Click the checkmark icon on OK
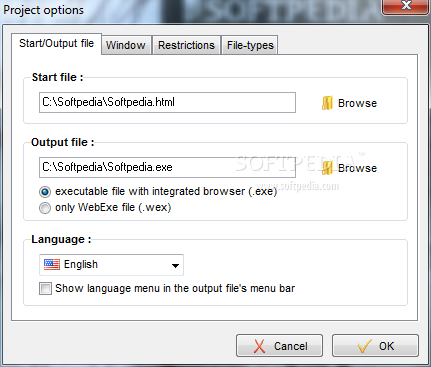This screenshot has width=431, height=367. point(365,346)
